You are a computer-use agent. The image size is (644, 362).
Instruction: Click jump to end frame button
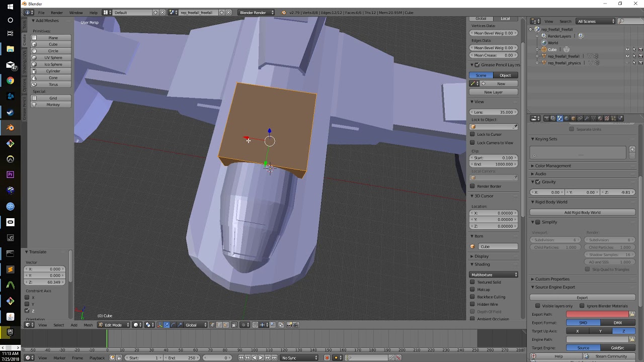tap(274, 357)
